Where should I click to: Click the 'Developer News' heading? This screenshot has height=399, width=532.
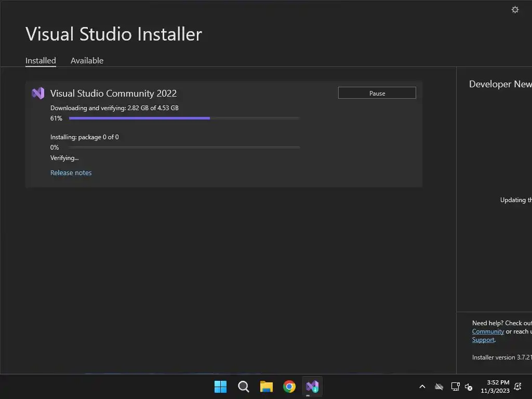point(500,84)
